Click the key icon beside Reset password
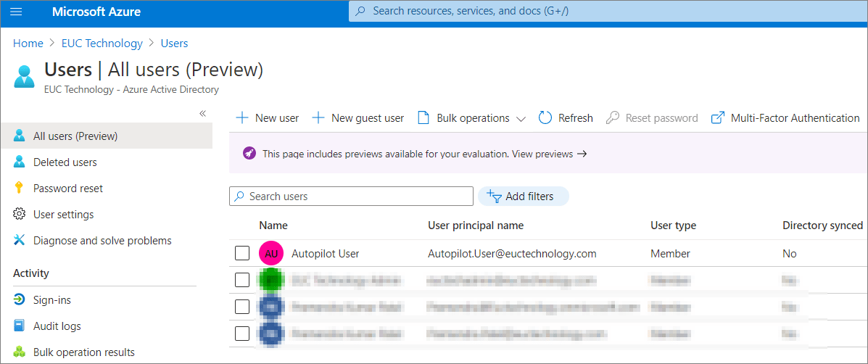 [612, 118]
